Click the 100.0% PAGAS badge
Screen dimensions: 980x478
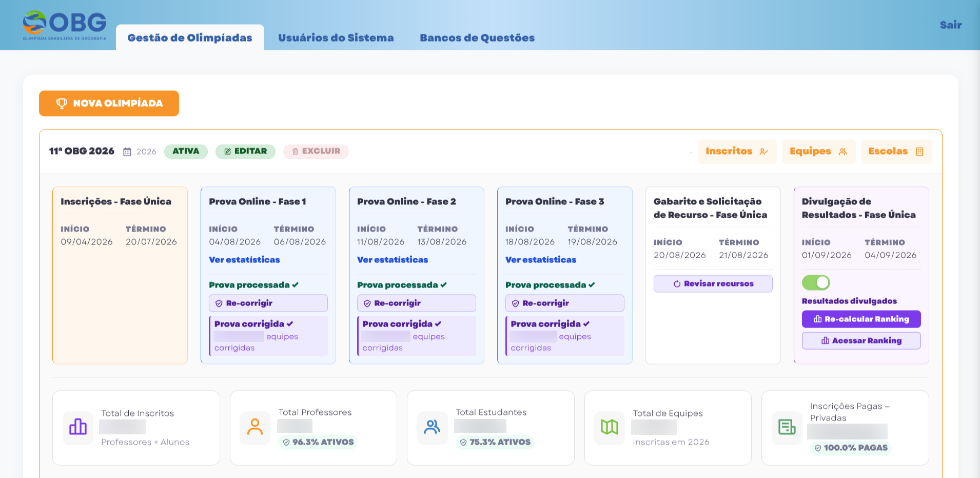[851, 448]
